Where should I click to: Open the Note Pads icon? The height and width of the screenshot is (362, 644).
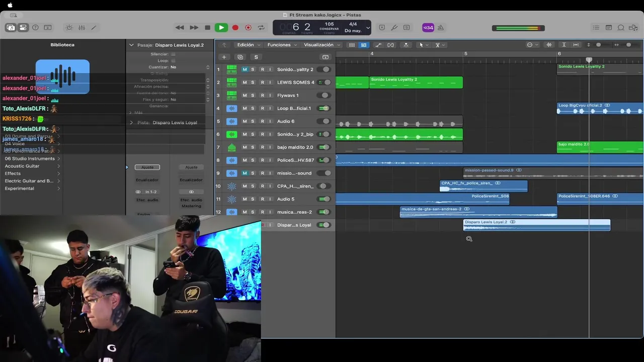coord(608,28)
